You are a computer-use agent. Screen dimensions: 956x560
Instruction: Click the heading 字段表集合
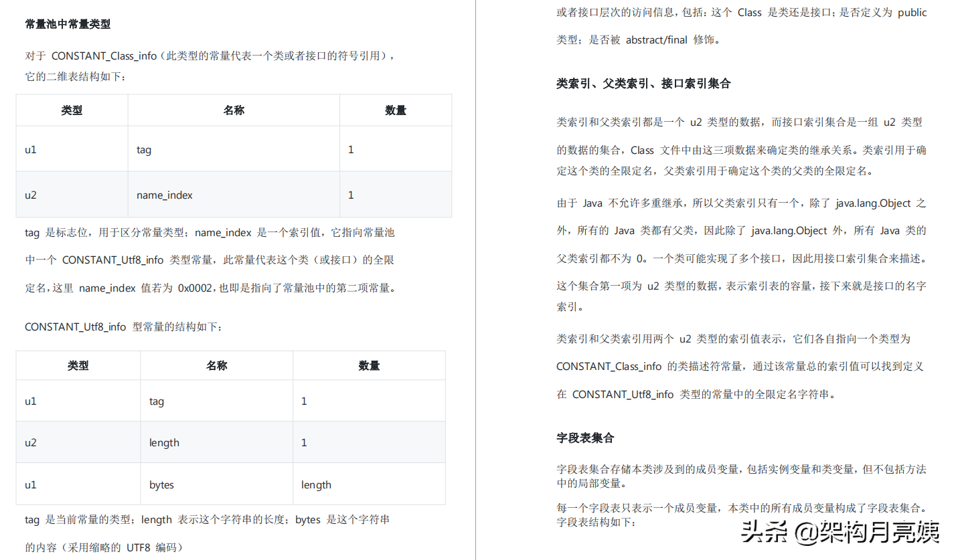[585, 438]
